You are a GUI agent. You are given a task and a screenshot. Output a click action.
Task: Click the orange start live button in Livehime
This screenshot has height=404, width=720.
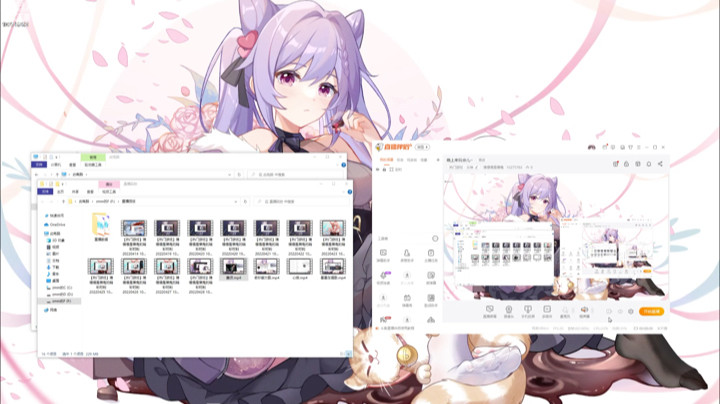tap(652, 311)
